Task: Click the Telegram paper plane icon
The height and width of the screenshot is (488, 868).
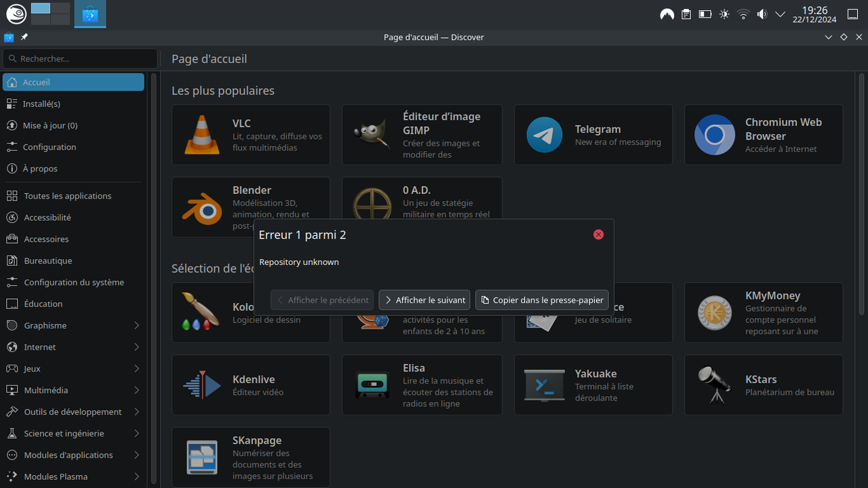Action: point(545,135)
